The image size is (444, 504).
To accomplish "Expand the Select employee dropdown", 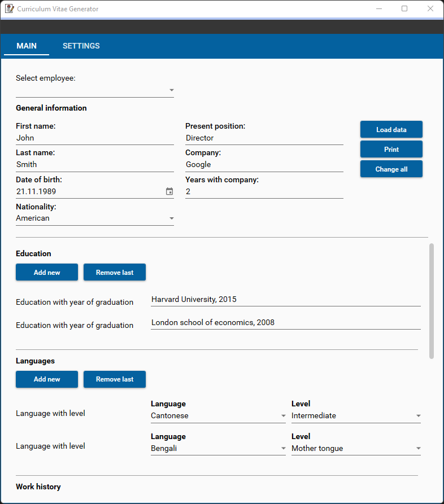I will (95, 90).
